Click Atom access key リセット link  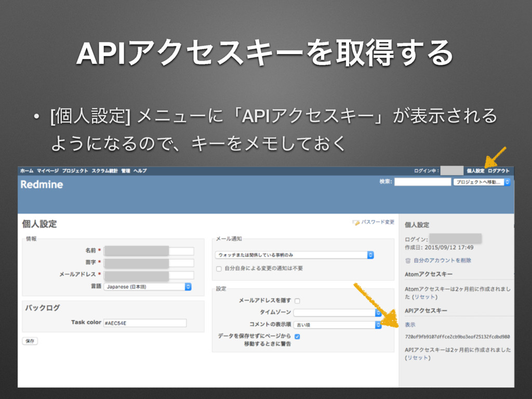424,297
